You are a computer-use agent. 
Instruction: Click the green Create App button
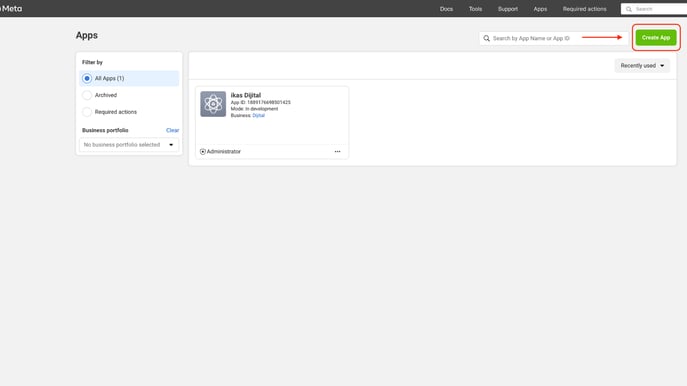(x=656, y=38)
